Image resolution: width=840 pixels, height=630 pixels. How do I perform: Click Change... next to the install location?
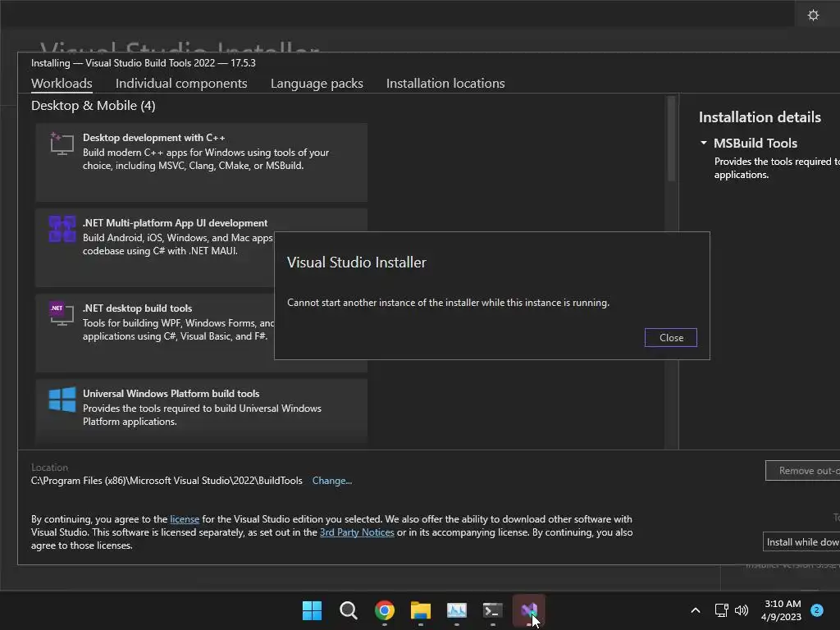point(331,481)
